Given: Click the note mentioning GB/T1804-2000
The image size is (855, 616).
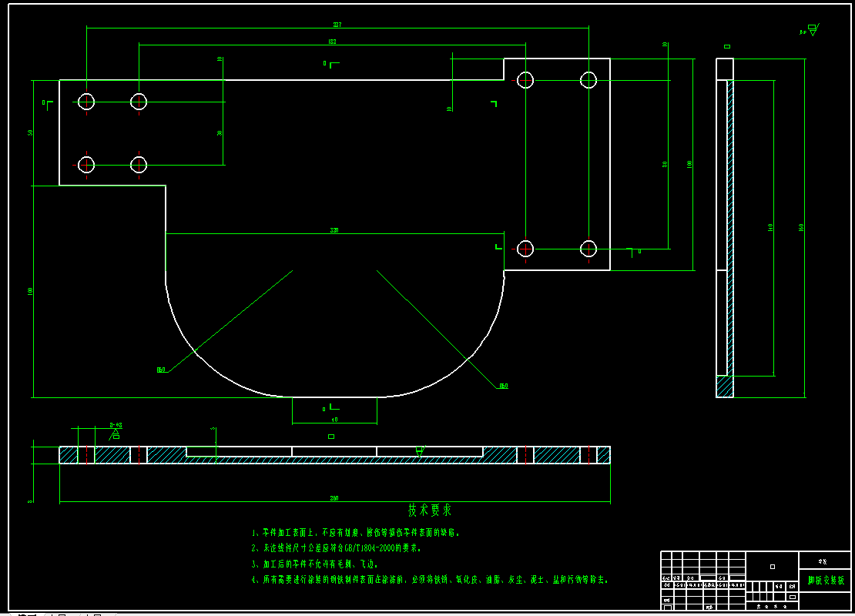Looking at the screenshot, I should click(336, 548).
